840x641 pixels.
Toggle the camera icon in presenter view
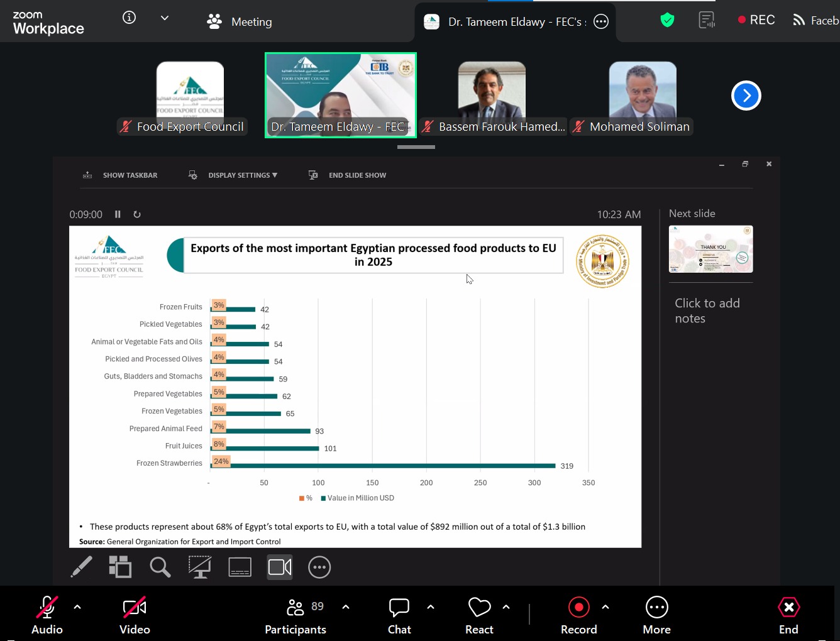click(280, 567)
